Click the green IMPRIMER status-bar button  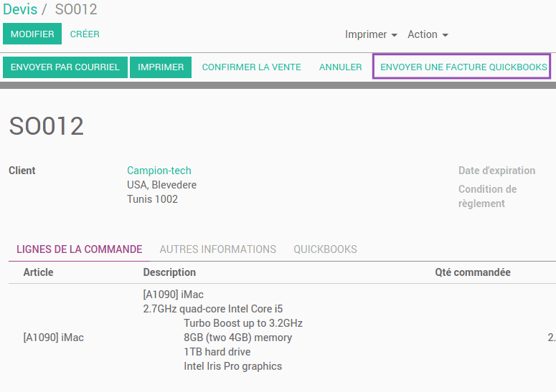click(x=161, y=67)
